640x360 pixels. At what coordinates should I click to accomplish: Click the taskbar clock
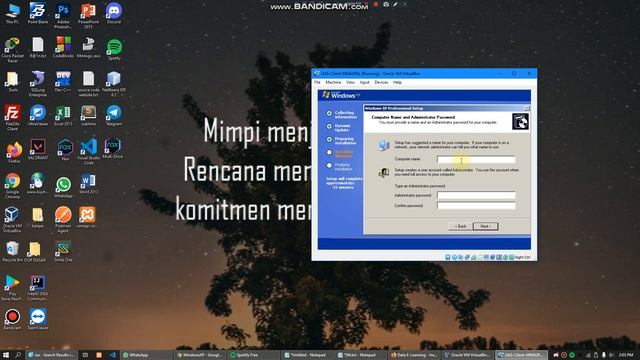(626, 355)
